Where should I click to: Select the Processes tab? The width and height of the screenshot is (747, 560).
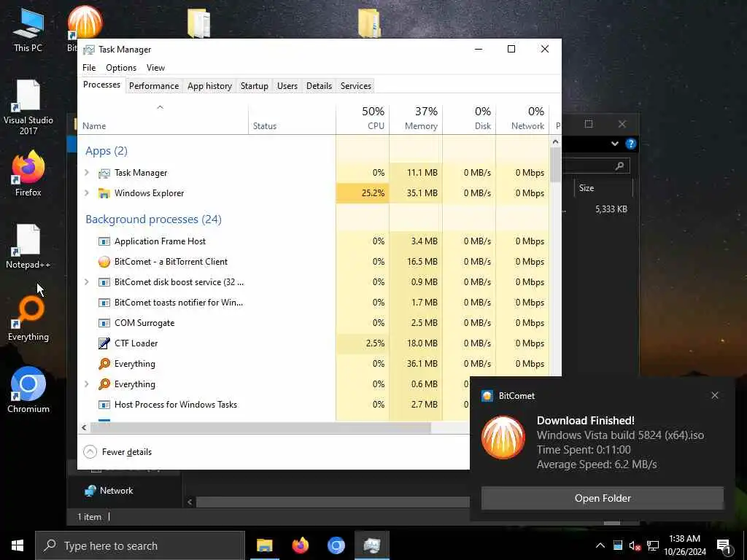pos(101,85)
